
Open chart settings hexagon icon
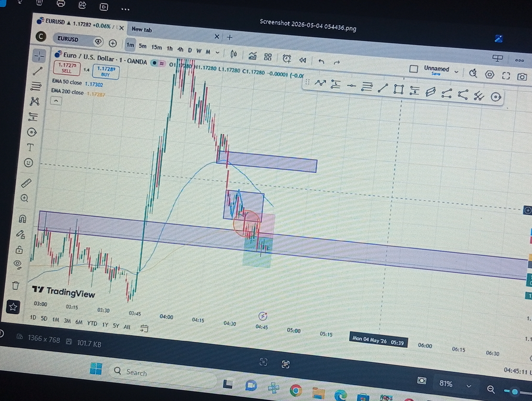click(490, 75)
